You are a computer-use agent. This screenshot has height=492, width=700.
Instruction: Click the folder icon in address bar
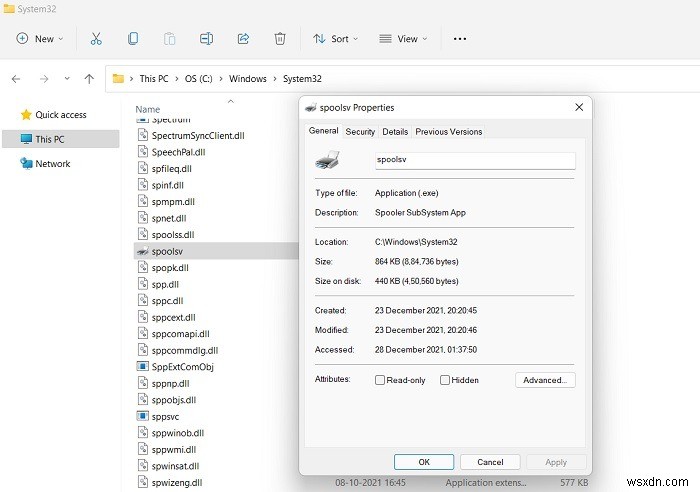(x=118, y=79)
